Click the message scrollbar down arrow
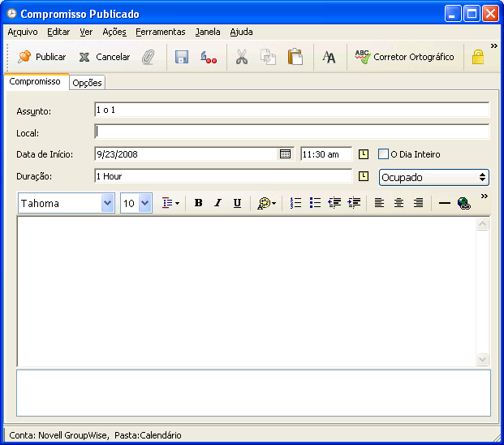504x445 pixels. point(482,359)
